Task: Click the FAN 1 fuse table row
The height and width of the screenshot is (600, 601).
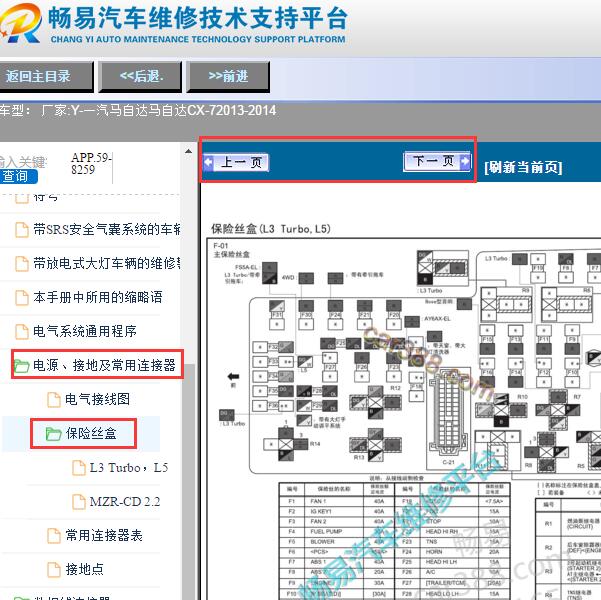Action: 337,501
